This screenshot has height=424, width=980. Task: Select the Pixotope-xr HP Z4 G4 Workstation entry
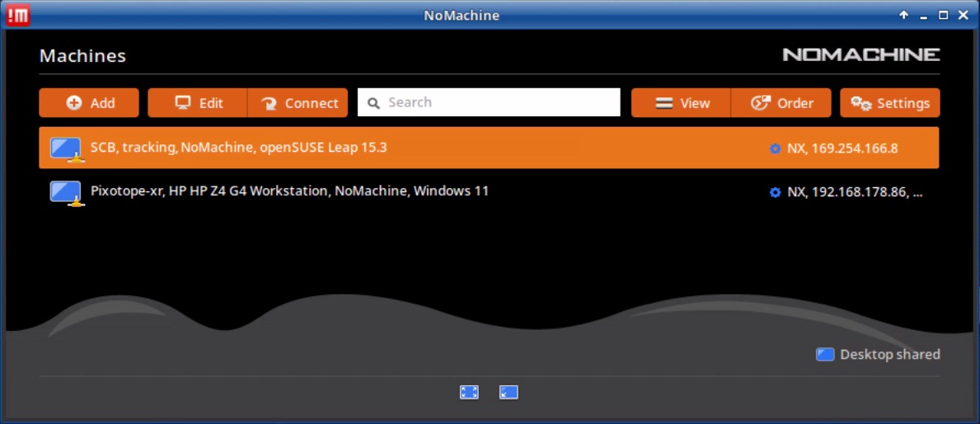(289, 191)
